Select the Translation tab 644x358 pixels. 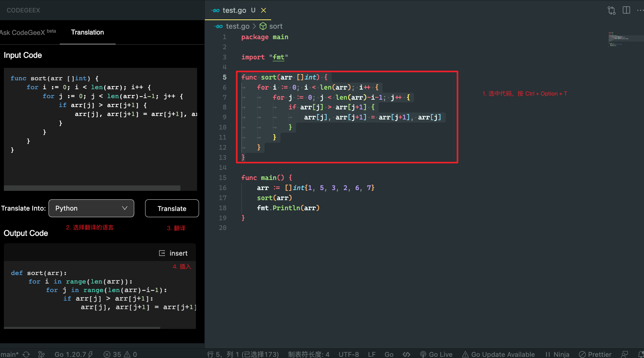click(x=87, y=32)
